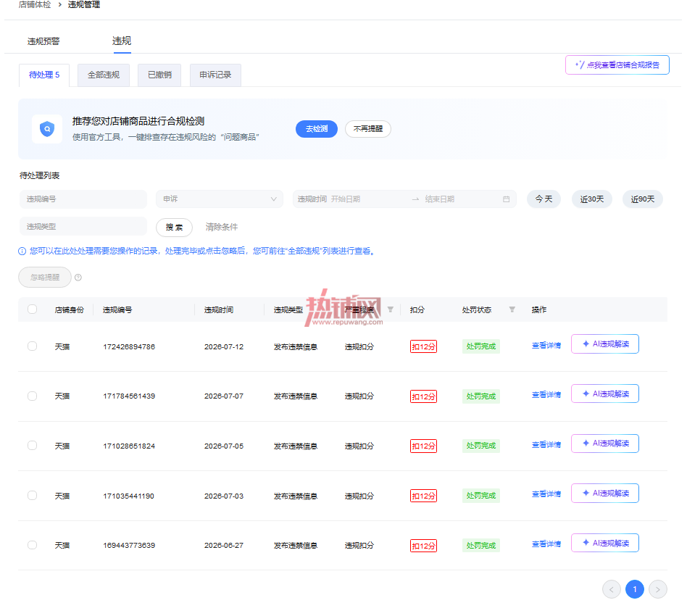
Task: Check row 169443773639
Action: (x=32, y=545)
